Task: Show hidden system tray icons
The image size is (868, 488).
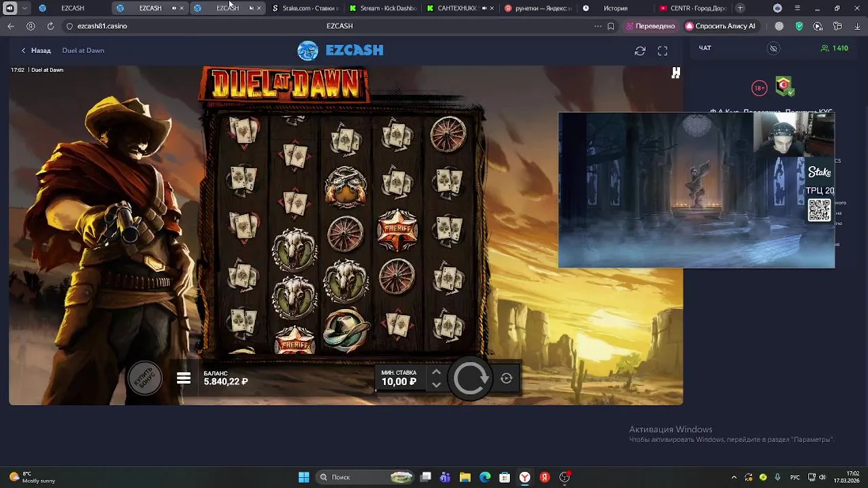Action: (x=734, y=477)
